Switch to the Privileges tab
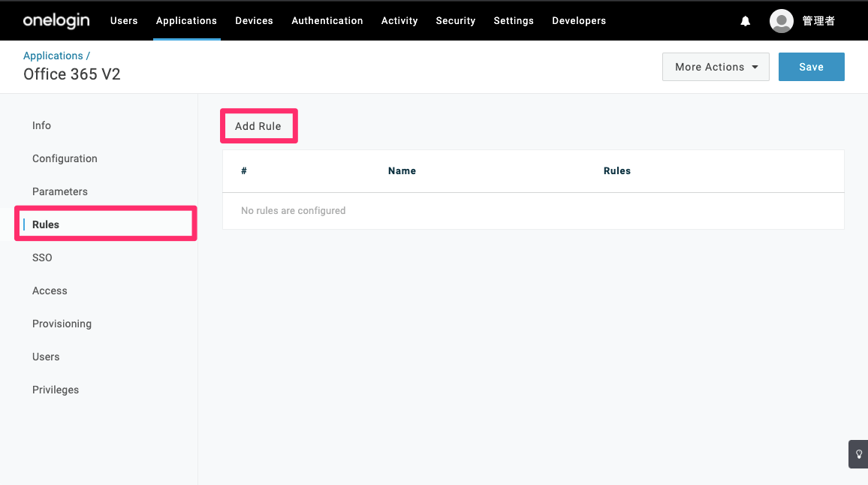Screen dimensions: 868x485 pyautogui.click(x=56, y=390)
